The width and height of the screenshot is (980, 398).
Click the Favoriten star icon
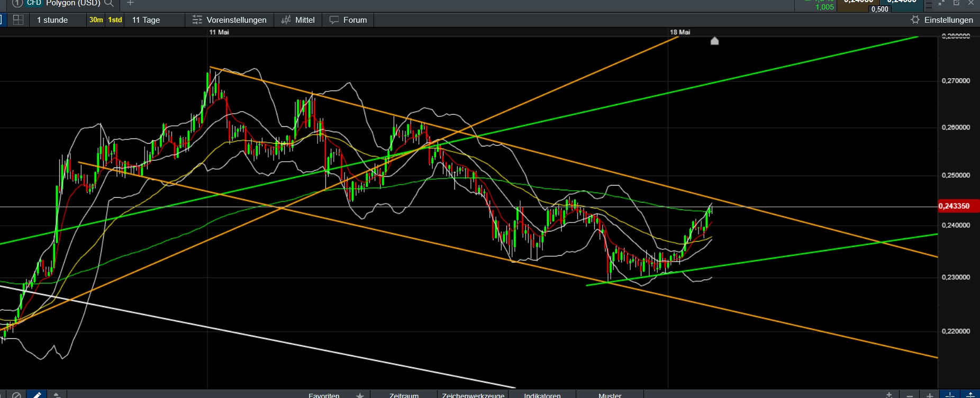point(360,395)
